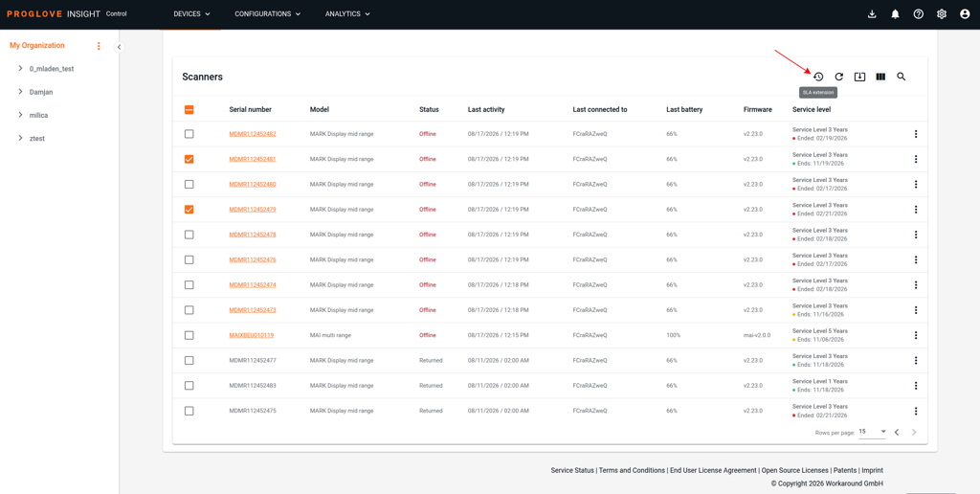Expand the ztest tree node

[21, 138]
